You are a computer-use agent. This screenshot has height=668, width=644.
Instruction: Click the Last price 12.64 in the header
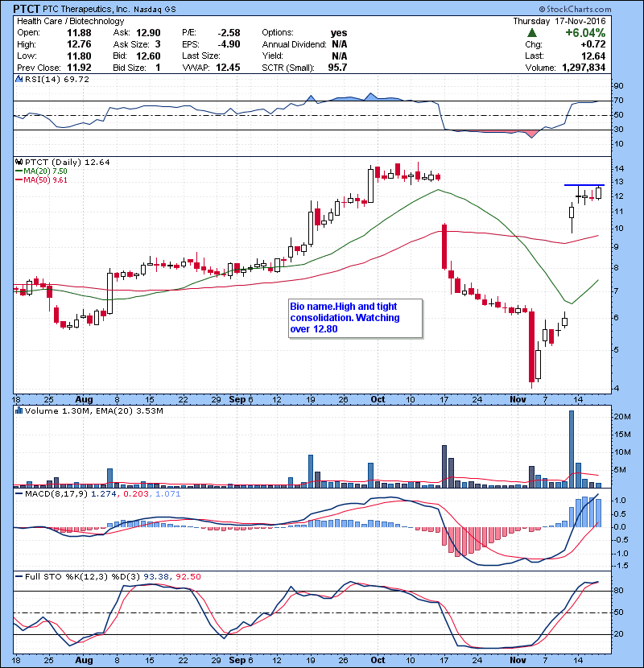point(593,56)
